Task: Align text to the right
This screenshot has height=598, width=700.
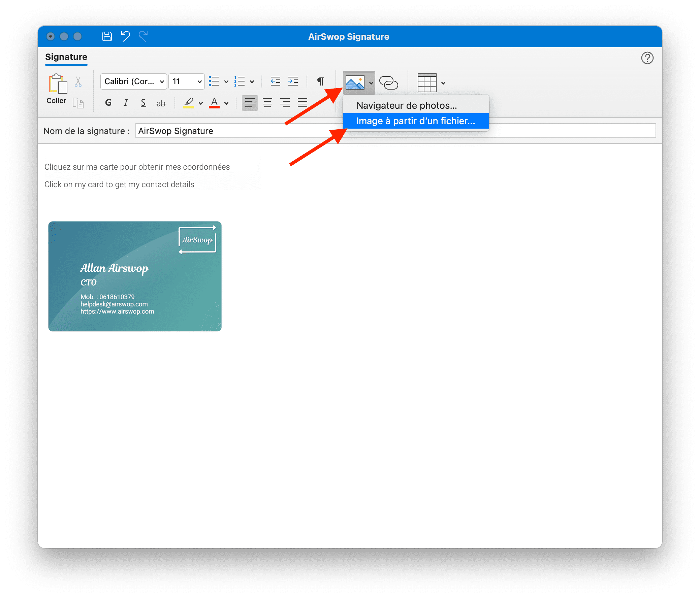Action: [x=285, y=103]
